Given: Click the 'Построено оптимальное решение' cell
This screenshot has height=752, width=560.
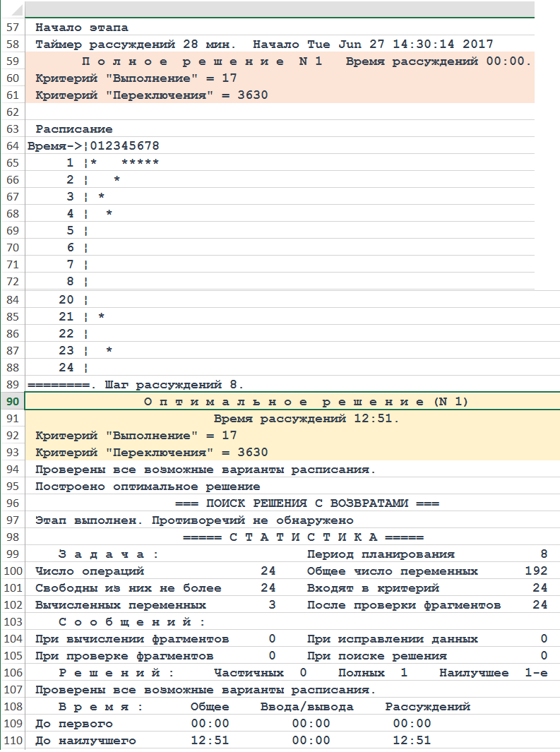Looking at the screenshot, I should click(x=148, y=487).
